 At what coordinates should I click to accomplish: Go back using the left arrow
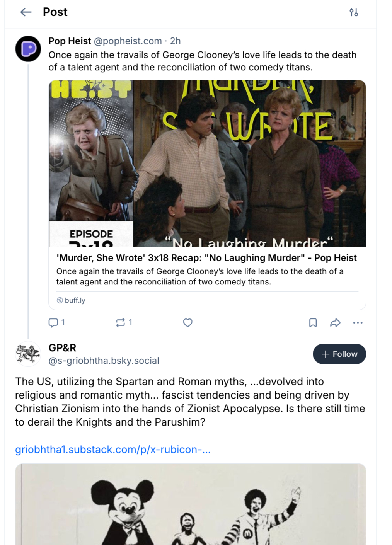coord(26,12)
